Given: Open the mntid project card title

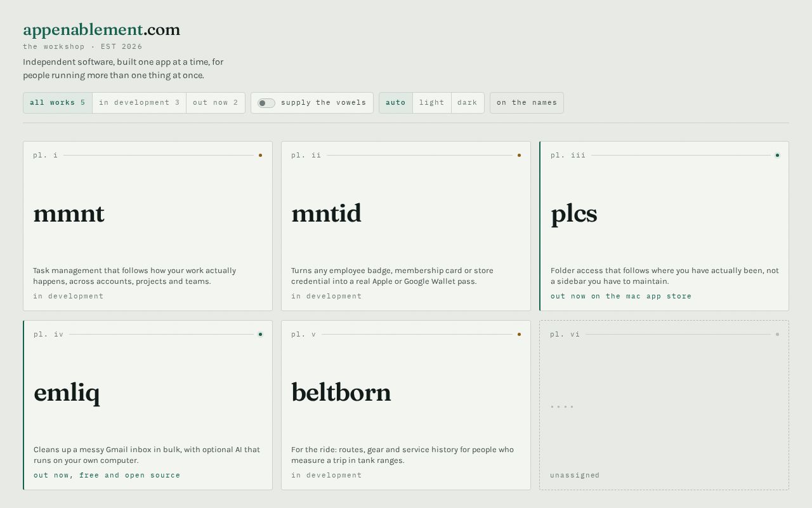Looking at the screenshot, I should pyautogui.click(x=326, y=213).
